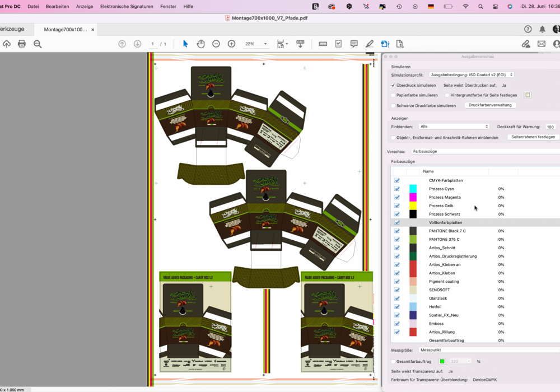The image size is (560, 392).
Task: Go to next page arrow
Action: [138, 44]
